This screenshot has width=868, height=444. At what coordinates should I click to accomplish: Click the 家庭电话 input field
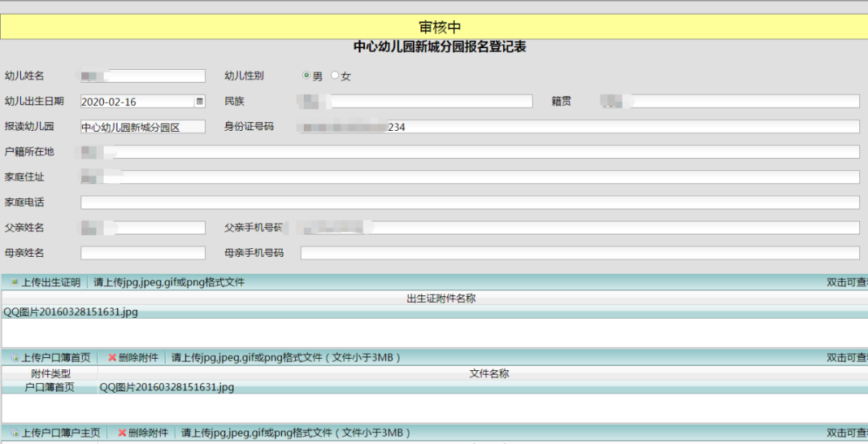[469, 202]
